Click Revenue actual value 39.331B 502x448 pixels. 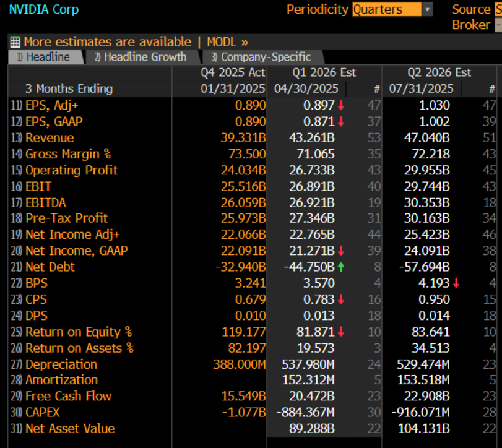coord(243,138)
